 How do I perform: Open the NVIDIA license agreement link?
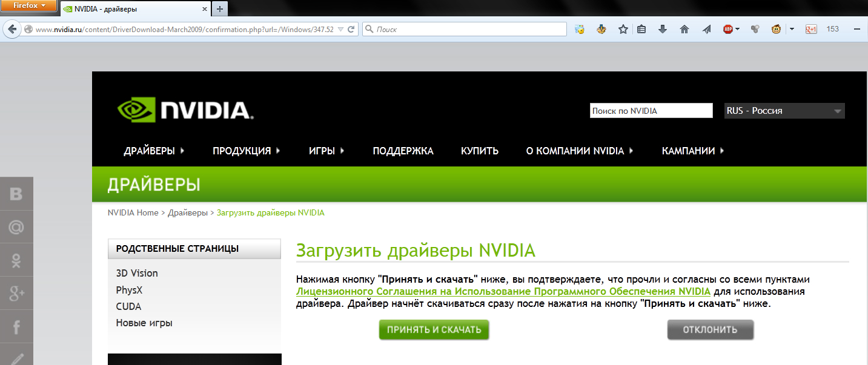click(x=503, y=291)
